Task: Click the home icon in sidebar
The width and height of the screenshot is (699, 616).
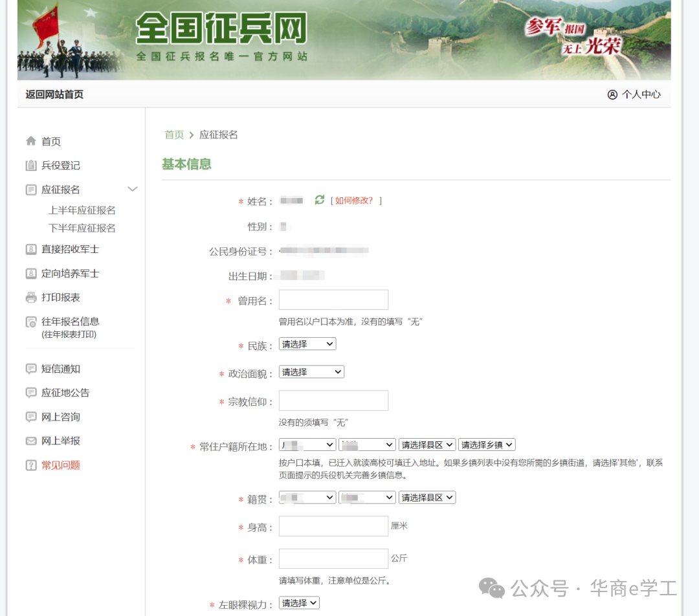Action: [x=31, y=141]
